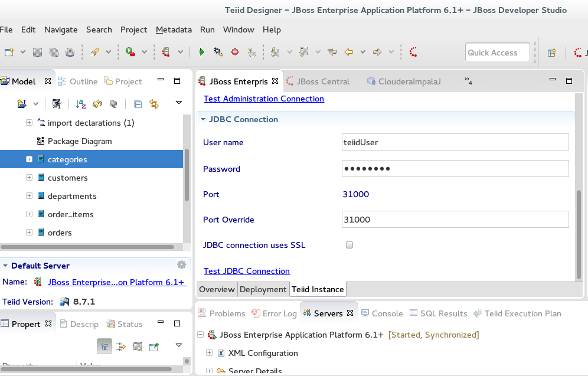
Task: Click the Password input field
Action: (455, 169)
